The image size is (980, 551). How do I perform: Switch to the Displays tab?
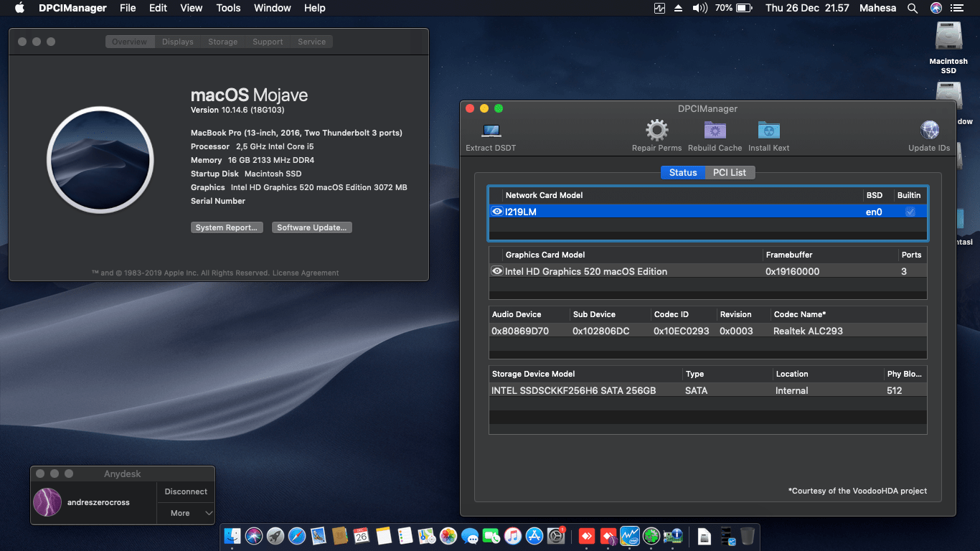(177, 42)
